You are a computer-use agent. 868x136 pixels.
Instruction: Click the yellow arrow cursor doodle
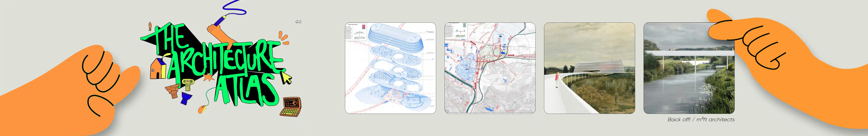[287, 78]
